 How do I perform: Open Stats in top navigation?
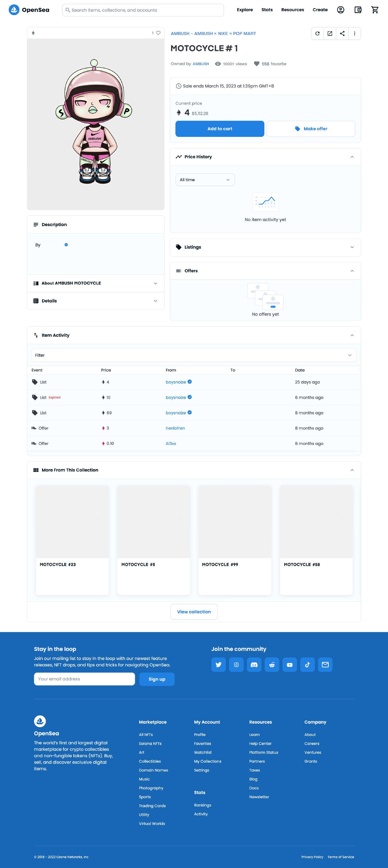pyautogui.click(x=267, y=10)
